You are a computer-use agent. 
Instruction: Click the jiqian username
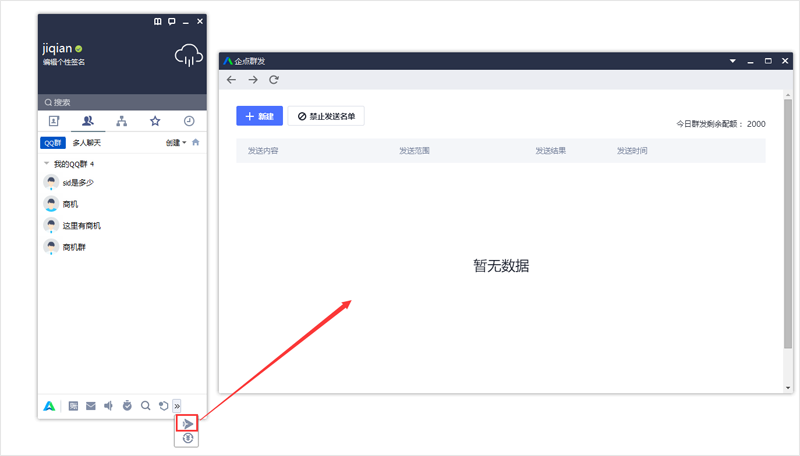click(57, 48)
